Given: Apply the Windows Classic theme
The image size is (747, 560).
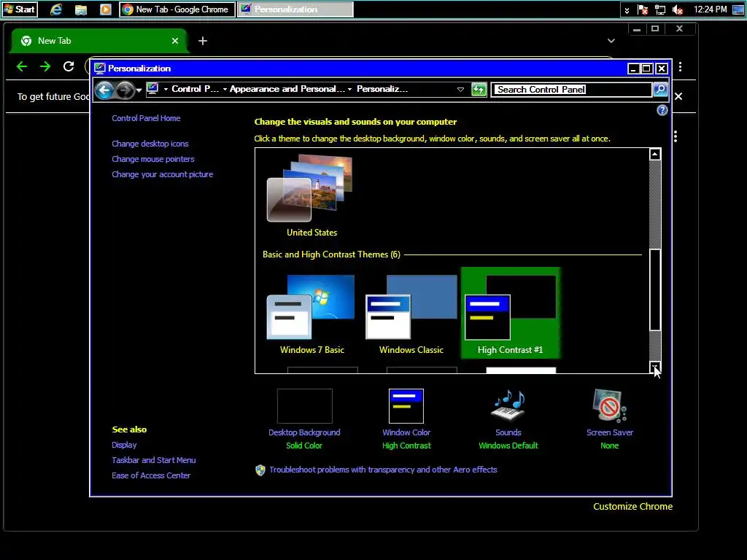Looking at the screenshot, I should (411, 314).
